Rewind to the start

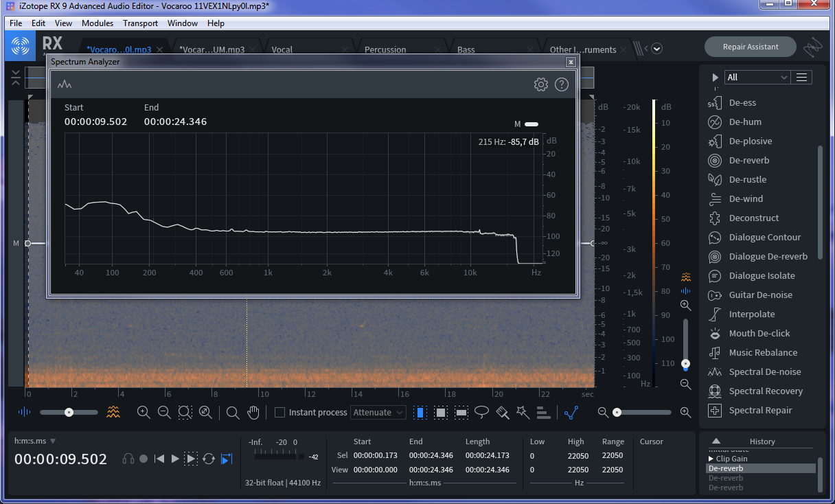pos(159,459)
